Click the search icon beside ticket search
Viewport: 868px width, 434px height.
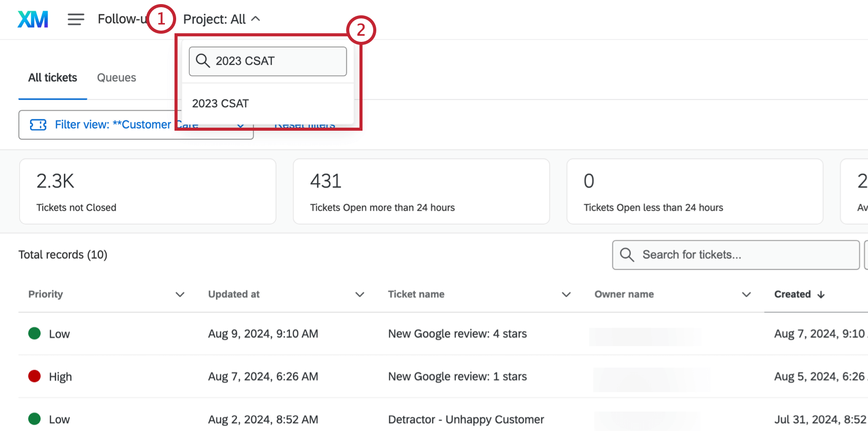point(627,255)
